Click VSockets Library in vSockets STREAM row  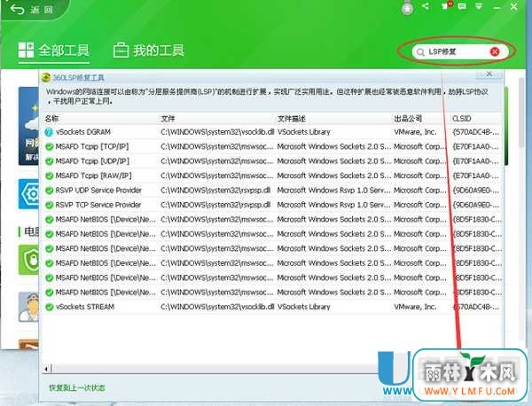pos(303,307)
